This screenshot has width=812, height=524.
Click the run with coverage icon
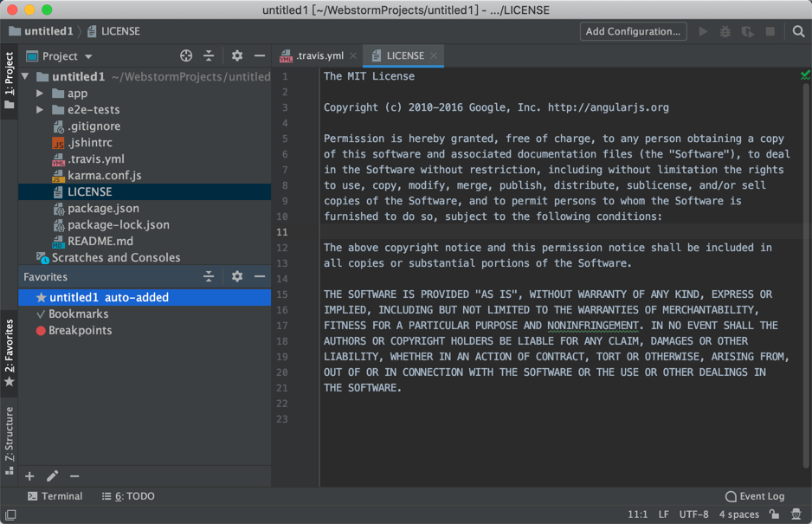(x=747, y=30)
